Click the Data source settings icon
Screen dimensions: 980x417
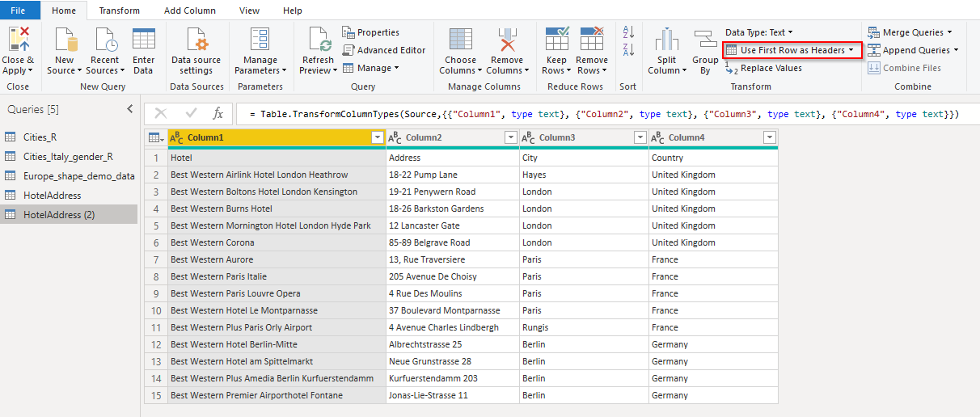(x=196, y=40)
